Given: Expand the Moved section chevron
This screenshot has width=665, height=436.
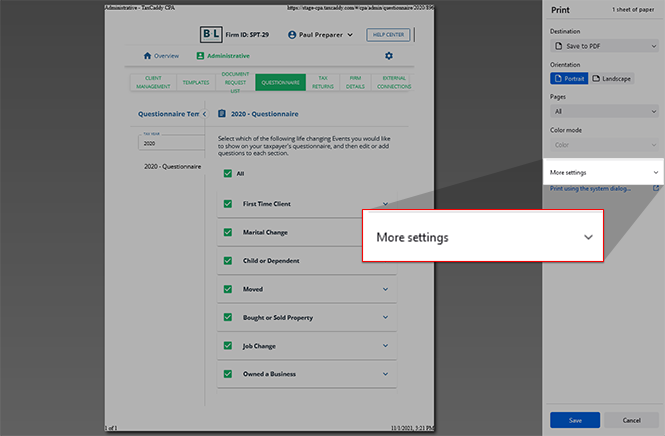Looking at the screenshot, I should coord(385,289).
